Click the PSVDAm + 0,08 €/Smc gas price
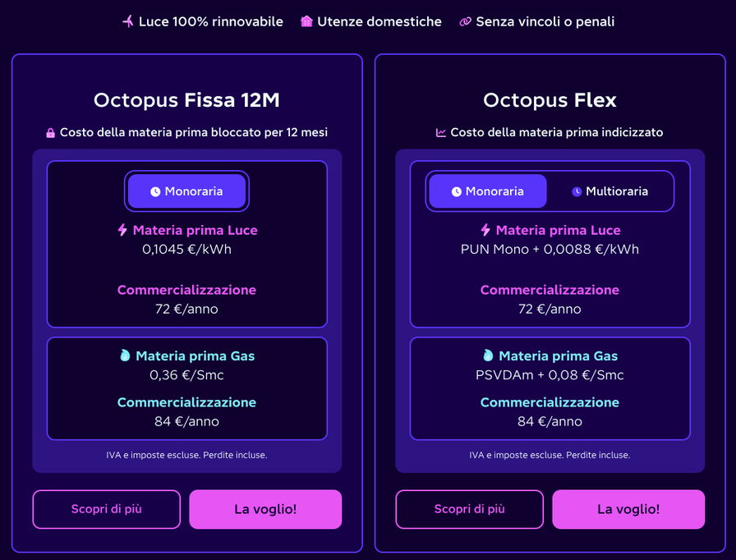This screenshot has width=736, height=560. pyautogui.click(x=550, y=374)
